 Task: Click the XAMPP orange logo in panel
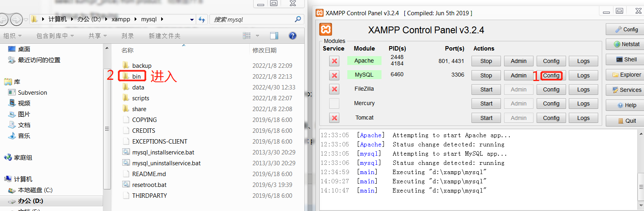[x=326, y=29]
